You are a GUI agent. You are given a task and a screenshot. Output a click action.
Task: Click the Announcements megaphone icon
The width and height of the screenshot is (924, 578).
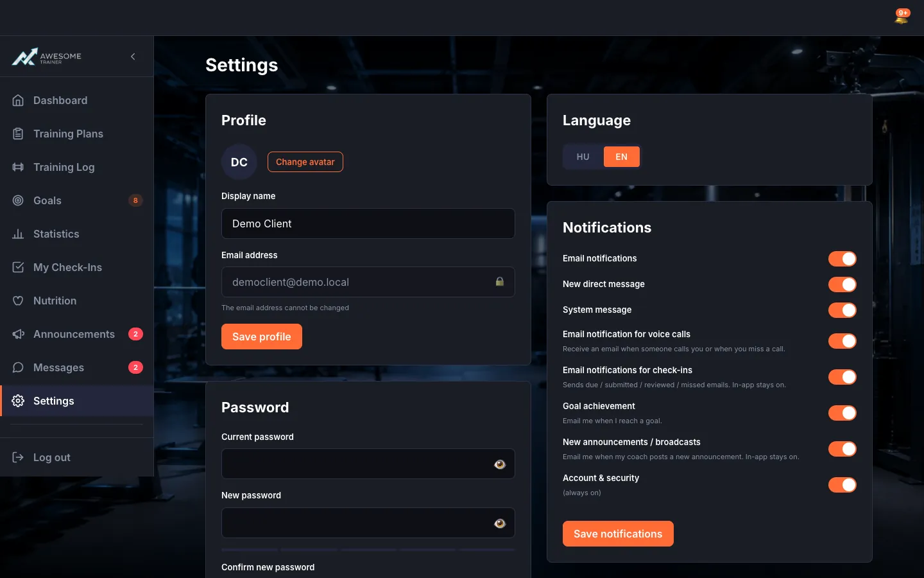(18, 334)
